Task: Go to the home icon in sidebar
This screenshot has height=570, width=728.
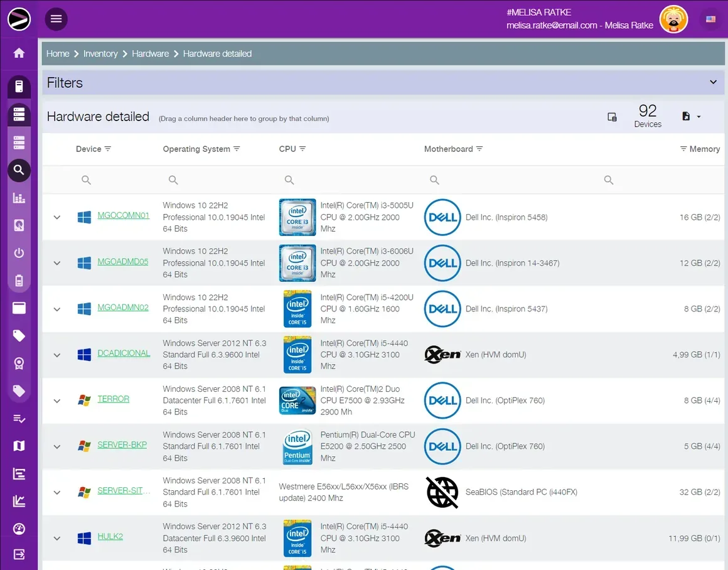Action: click(19, 53)
